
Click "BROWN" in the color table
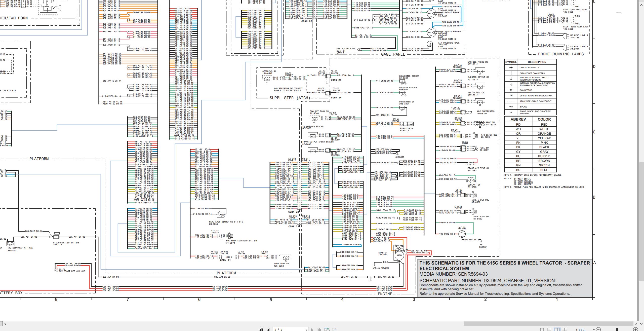(544, 161)
